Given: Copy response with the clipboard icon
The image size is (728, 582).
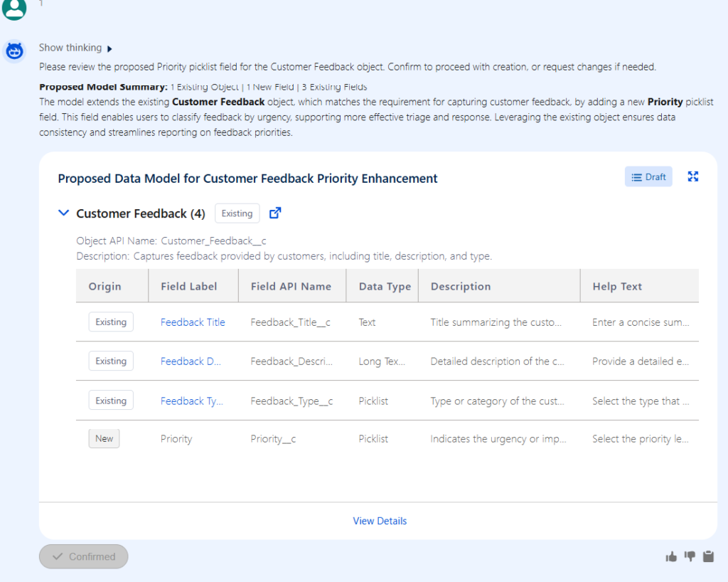Looking at the screenshot, I should click(708, 556).
